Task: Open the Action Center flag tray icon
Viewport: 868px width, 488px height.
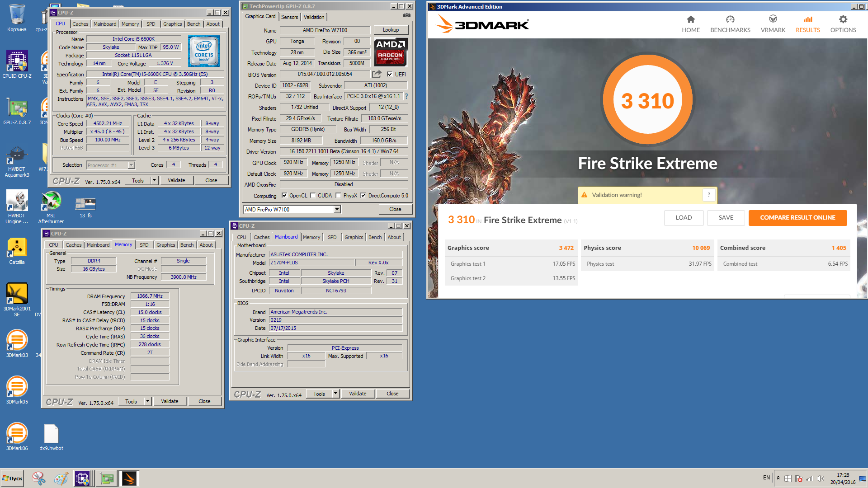Action: [799, 479]
